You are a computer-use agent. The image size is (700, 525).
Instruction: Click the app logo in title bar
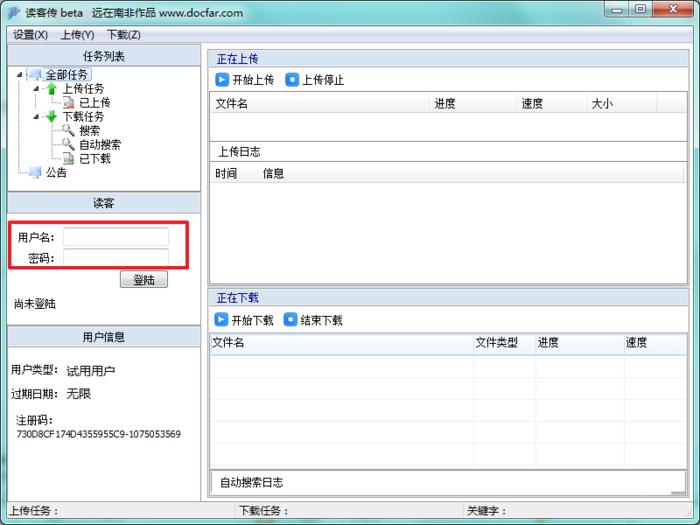click(x=14, y=12)
